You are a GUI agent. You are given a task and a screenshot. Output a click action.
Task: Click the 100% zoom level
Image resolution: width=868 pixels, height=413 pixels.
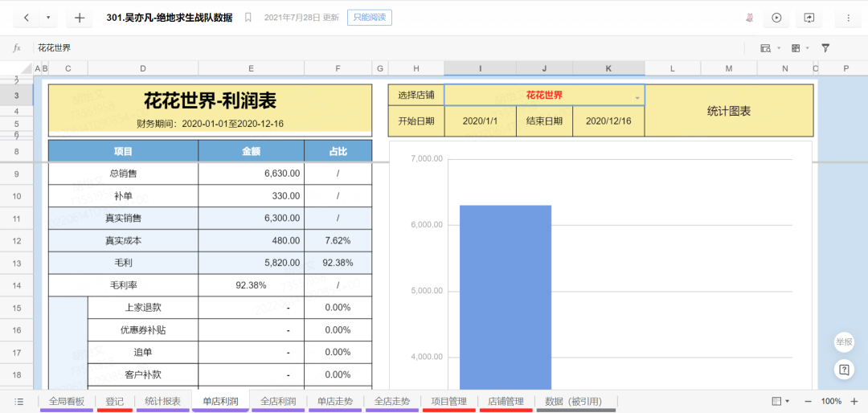(831, 402)
